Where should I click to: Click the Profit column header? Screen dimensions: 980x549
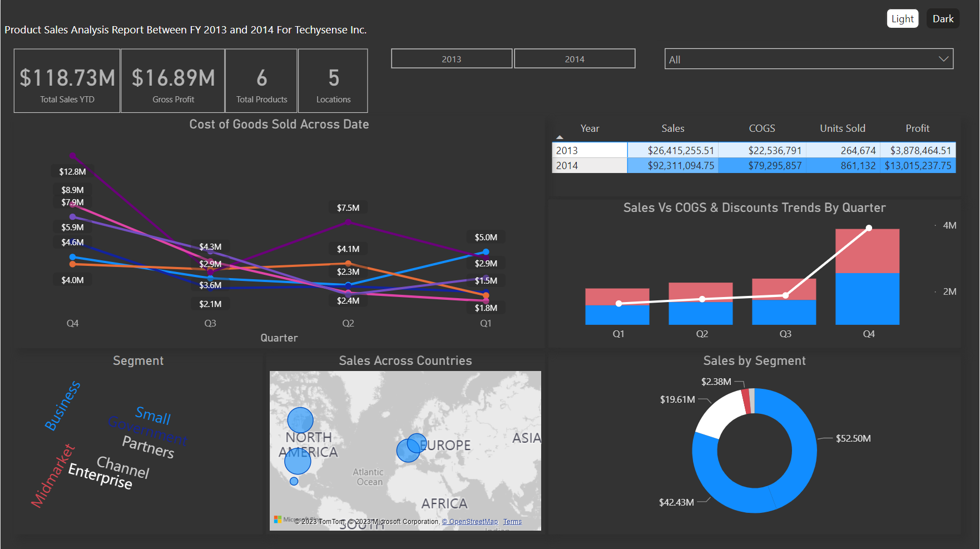pos(917,128)
